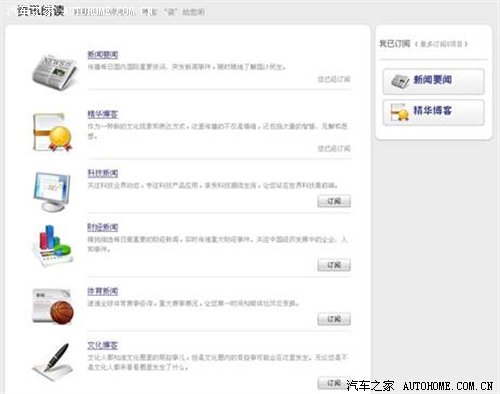The image size is (500, 394).
Task: Subscribe to 财经新闻 with its 订阅 button
Action: tap(334, 265)
